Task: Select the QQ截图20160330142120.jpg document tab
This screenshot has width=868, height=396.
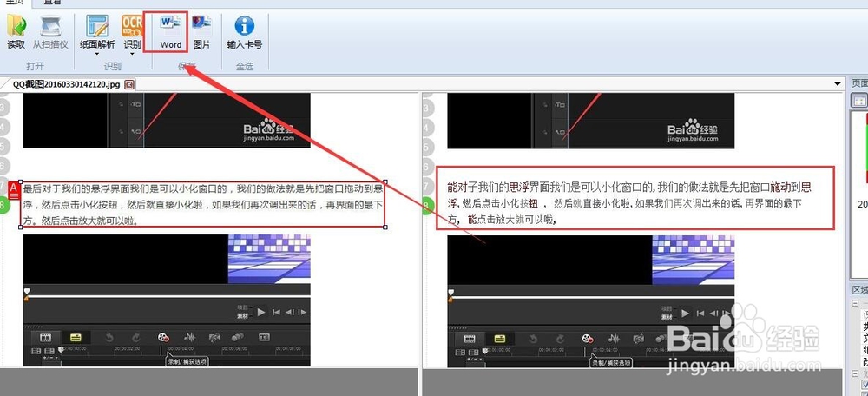Action: (x=67, y=85)
